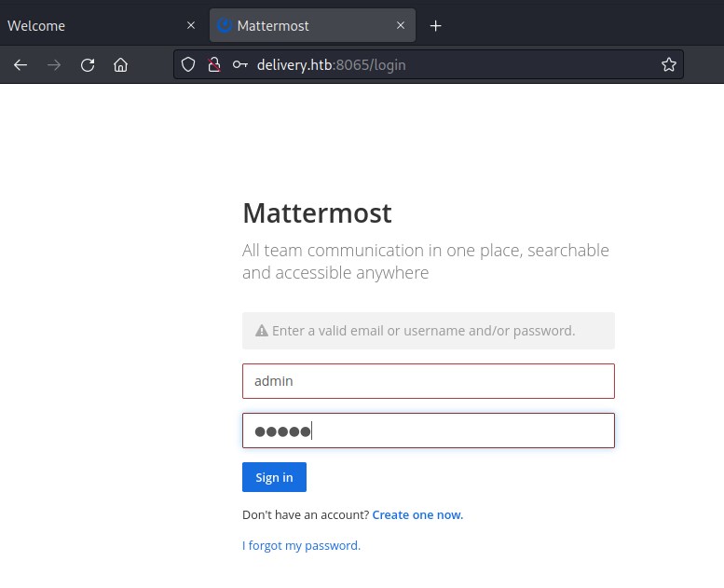Screen dimensions: 724x588
Task: Click the insecure connection padlock icon
Action: 213,65
